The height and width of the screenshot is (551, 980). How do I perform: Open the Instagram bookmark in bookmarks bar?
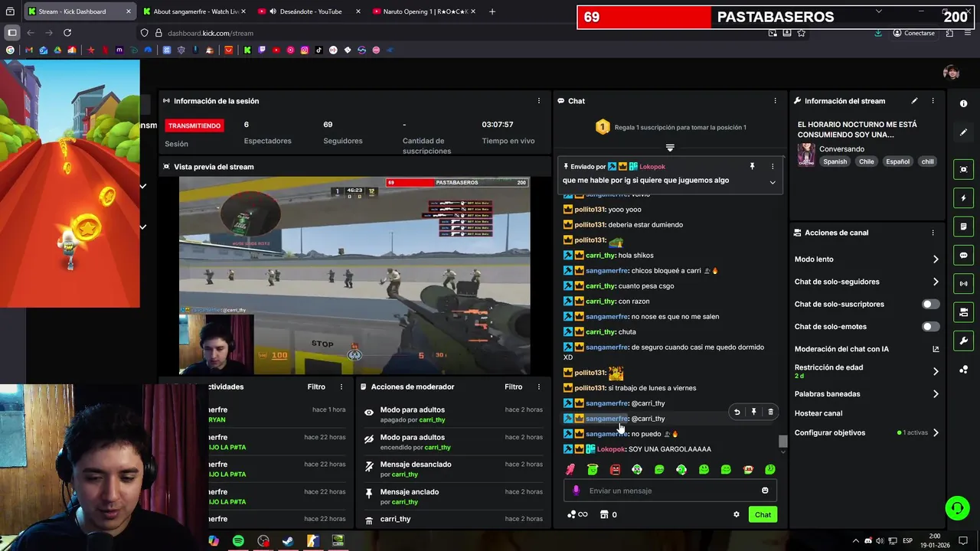(305, 50)
